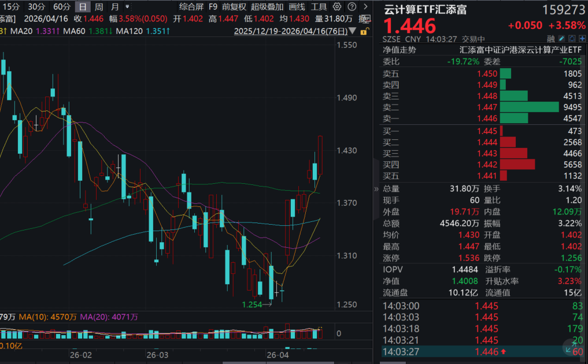
Task: Enable 前复权 price adjustment mode
Action: point(234,7)
